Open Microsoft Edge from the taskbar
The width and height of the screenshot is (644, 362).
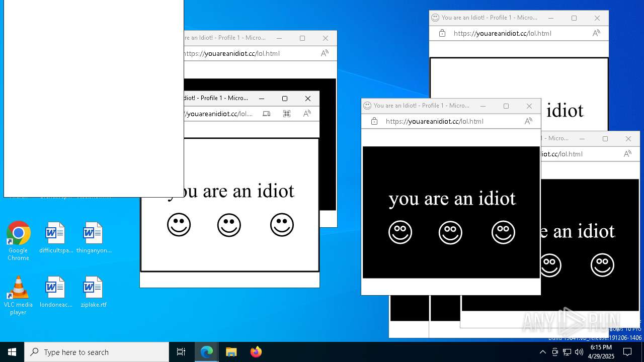pyautogui.click(x=207, y=352)
